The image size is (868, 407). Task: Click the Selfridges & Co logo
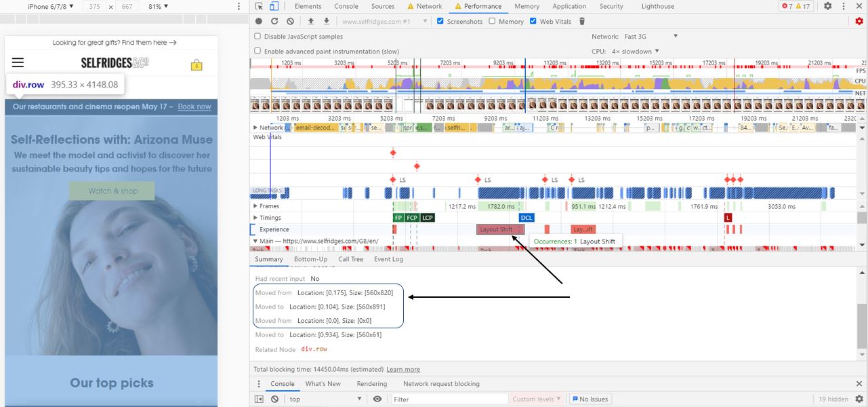coord(115,62)
